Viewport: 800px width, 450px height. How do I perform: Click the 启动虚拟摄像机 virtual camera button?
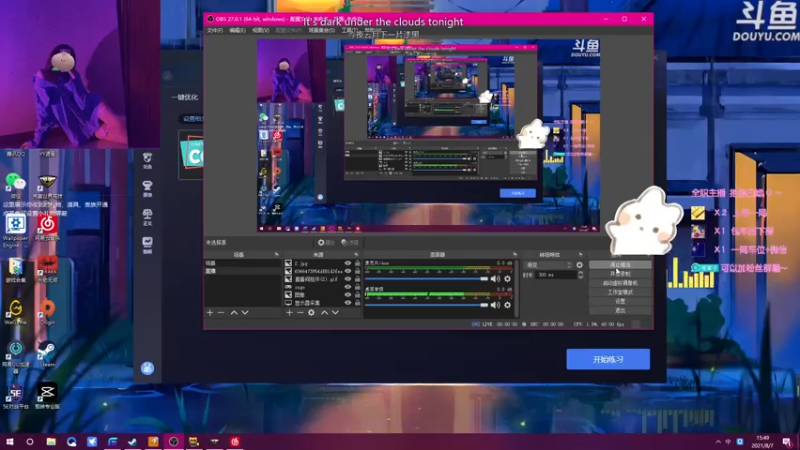[620, 283]
